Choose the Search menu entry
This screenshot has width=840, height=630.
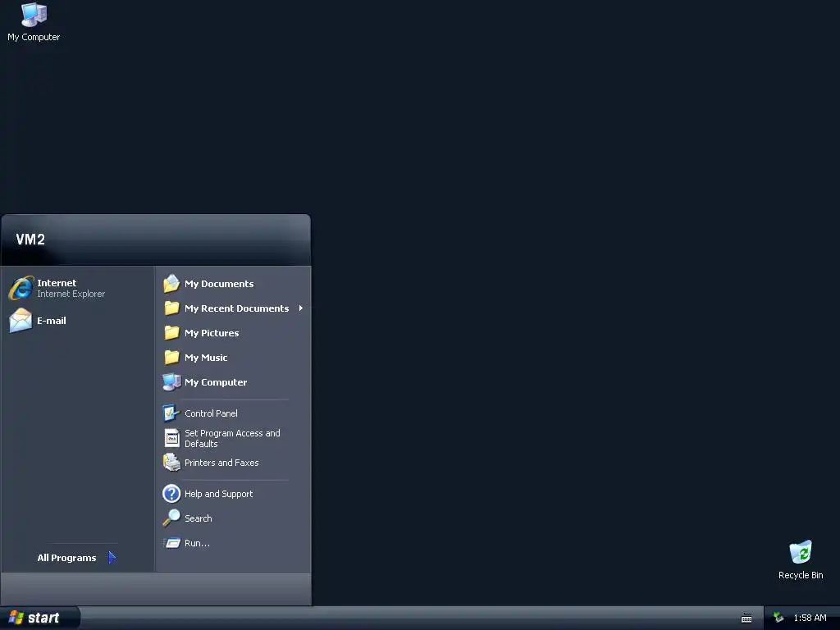coord(199,518)
